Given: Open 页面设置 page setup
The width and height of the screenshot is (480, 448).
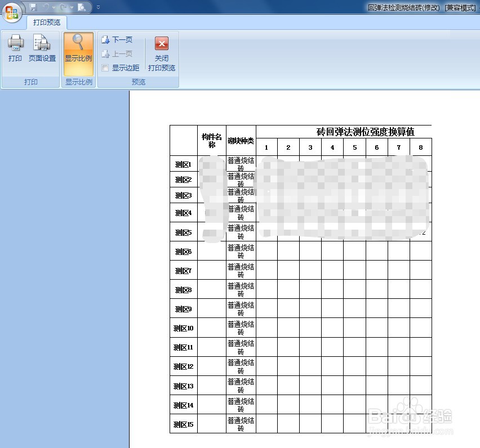Looking at the screenshot, I should pyautogui.click(x=42, y=48).
